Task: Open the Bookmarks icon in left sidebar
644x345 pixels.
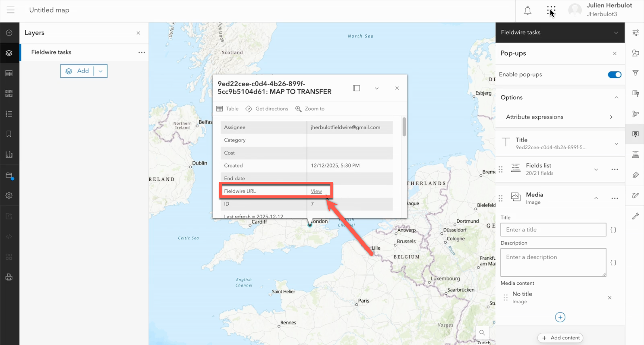Action: tap(9, 134)
